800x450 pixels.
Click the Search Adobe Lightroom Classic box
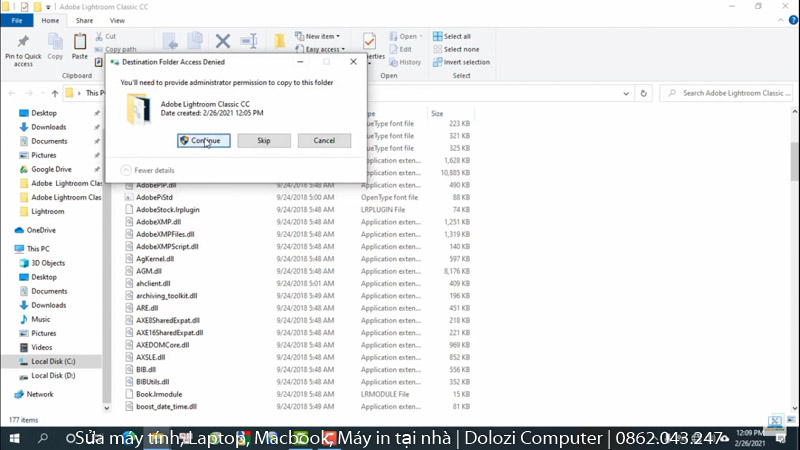[733, 93]
